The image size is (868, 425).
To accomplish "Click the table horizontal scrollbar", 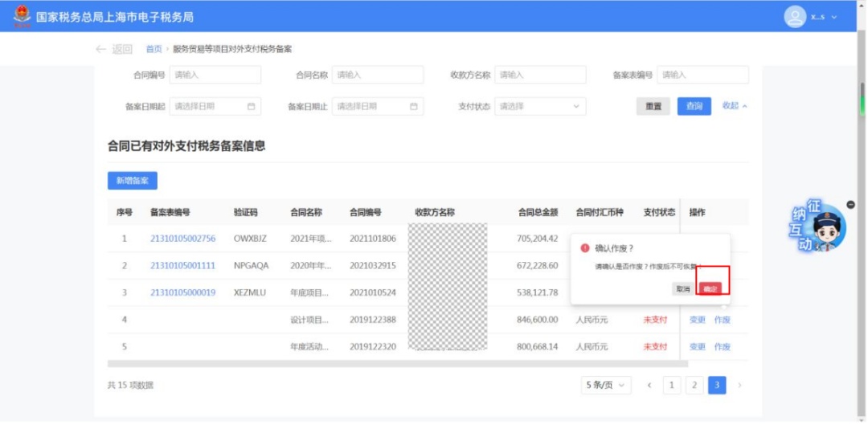I will (x=398, y=364).
